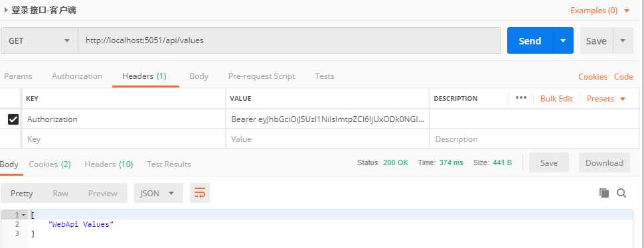Open the JSON format dropdown
This screenshot has width=644, height=248.
tap(158, 193)
